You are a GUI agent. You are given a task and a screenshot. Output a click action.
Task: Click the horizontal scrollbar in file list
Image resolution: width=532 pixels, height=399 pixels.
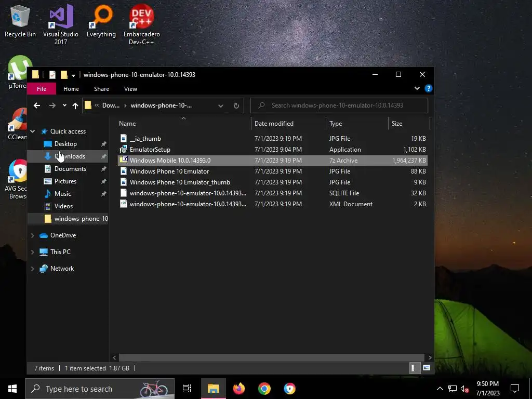(x=271, y=357)
